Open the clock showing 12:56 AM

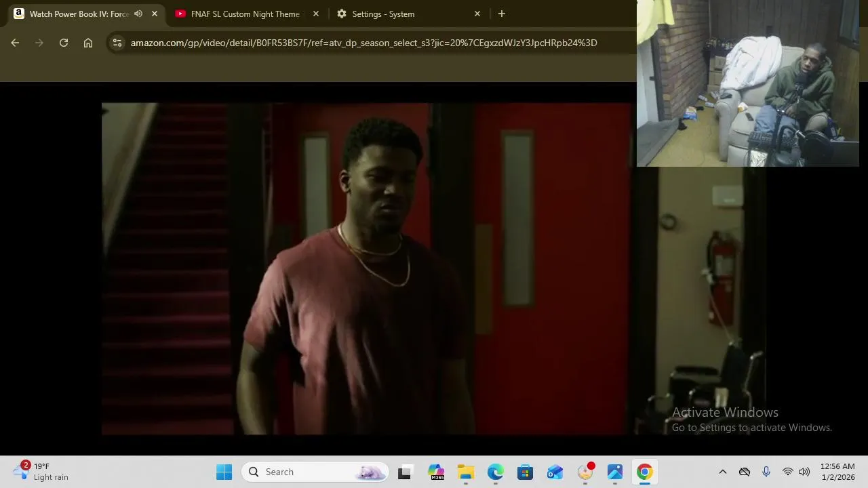837,472
